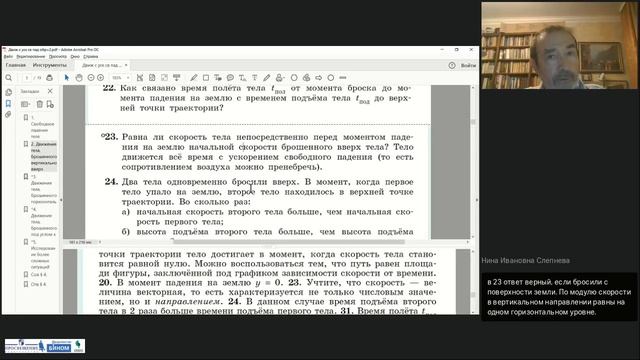Click the help question-mark icon
The image size is (640, 360).
(x=452, y=65)
